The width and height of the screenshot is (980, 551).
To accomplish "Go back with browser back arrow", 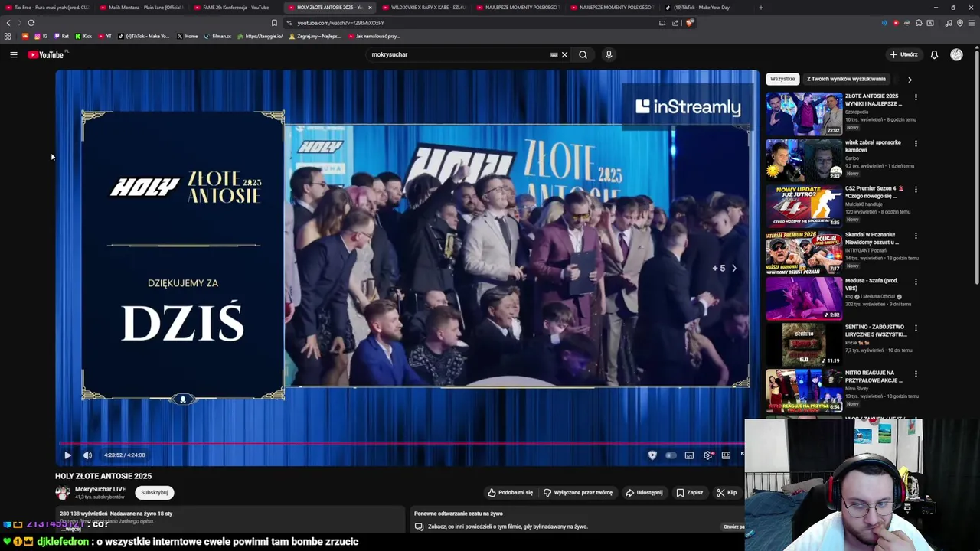I will pyautogui.click(x=8, y=23).
